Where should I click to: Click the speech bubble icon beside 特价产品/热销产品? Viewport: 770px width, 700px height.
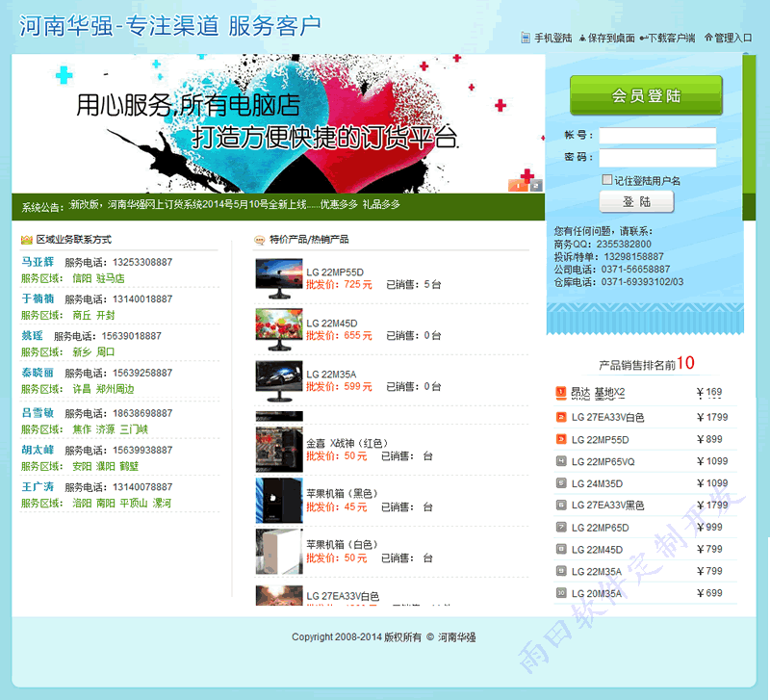coord(259,240)
